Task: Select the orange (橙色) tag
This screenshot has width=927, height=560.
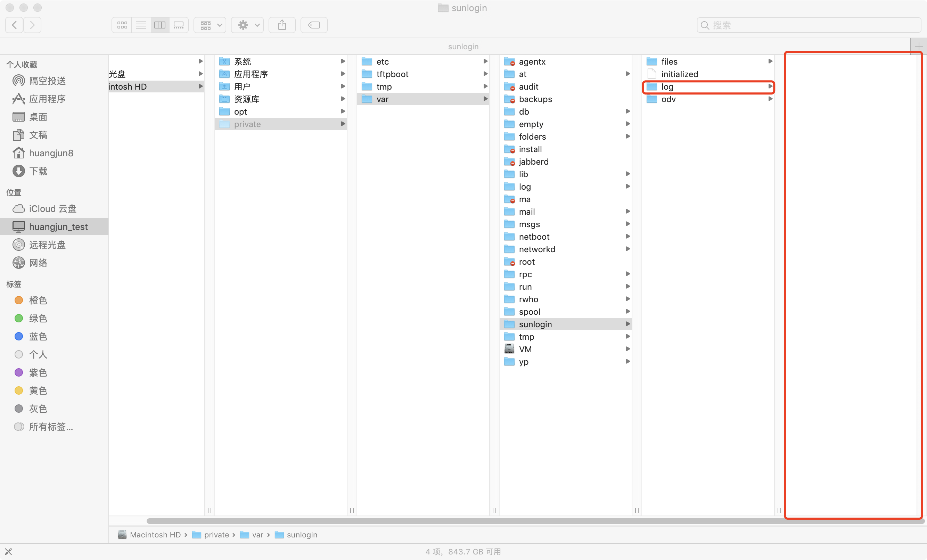Action: click(38, 300)
